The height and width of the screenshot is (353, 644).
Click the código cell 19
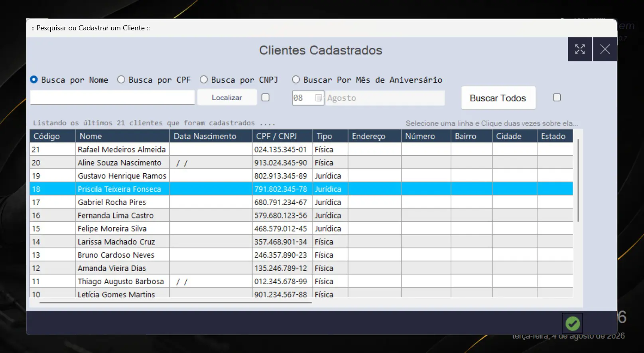coord(53,176)
